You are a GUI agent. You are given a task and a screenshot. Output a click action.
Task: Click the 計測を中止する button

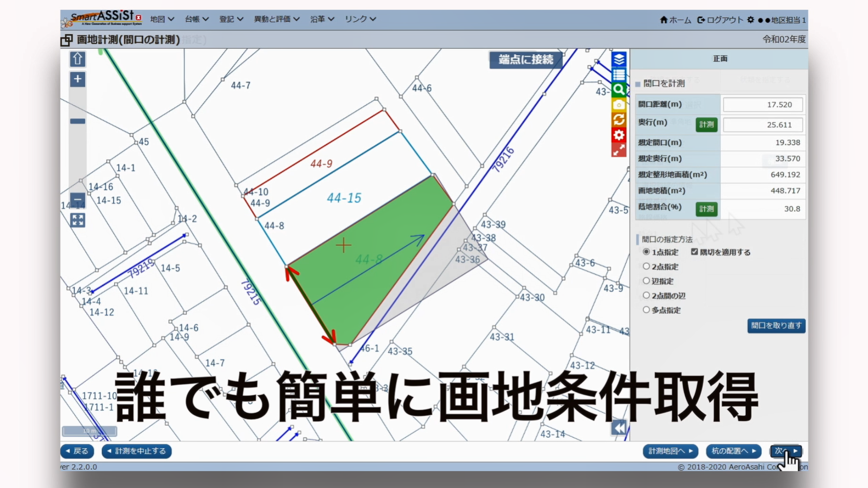(137, 451)
